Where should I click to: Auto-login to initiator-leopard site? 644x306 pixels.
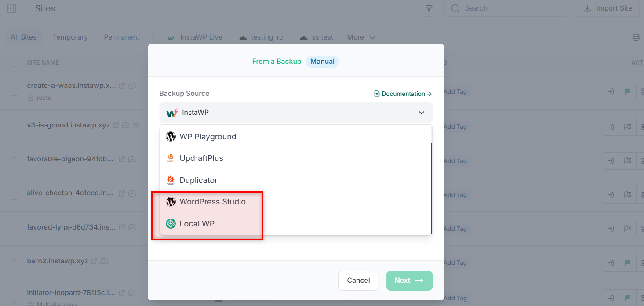[x=611, y=298]
